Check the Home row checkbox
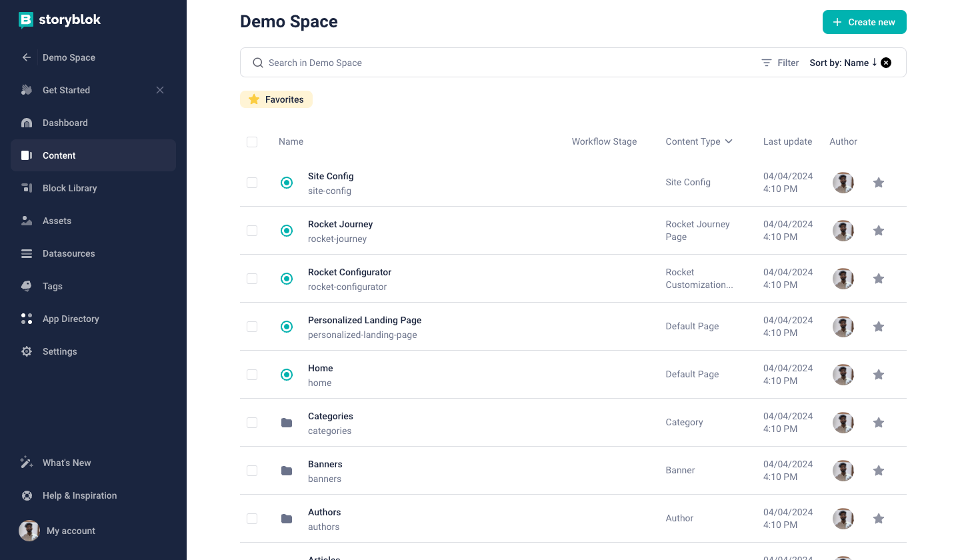Image resolution: width=960 pixels, height=560 pixels. pyautogui.click(x=252, y=375)
